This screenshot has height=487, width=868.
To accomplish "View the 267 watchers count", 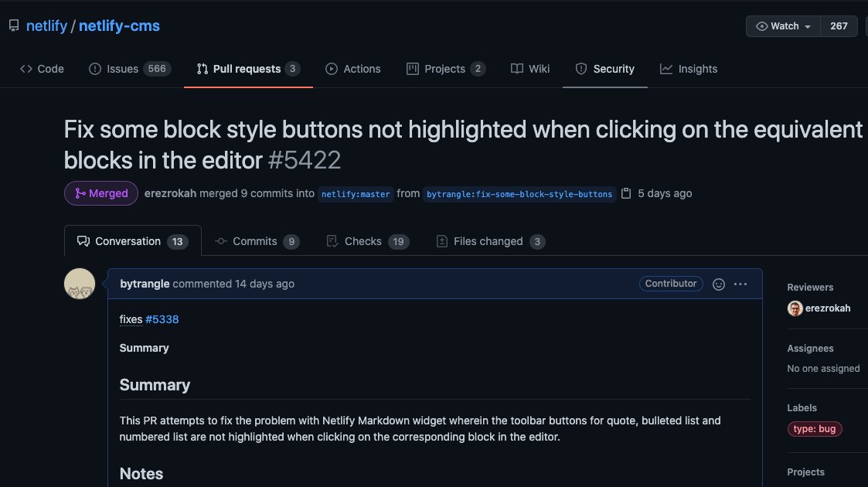I will 839,26.
